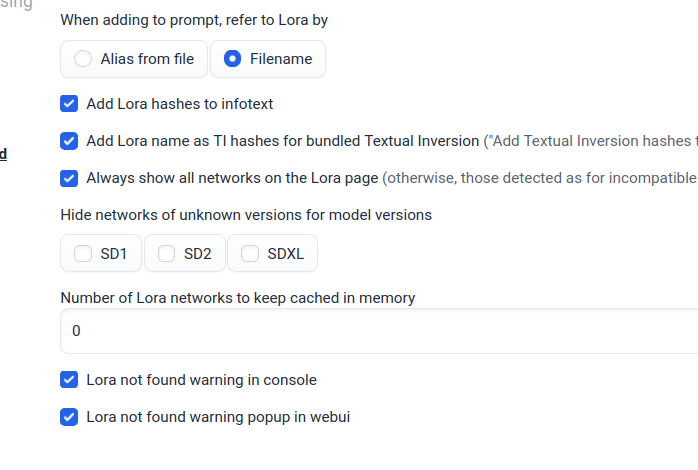Select the Filename radio option

[x=232, y=59]
